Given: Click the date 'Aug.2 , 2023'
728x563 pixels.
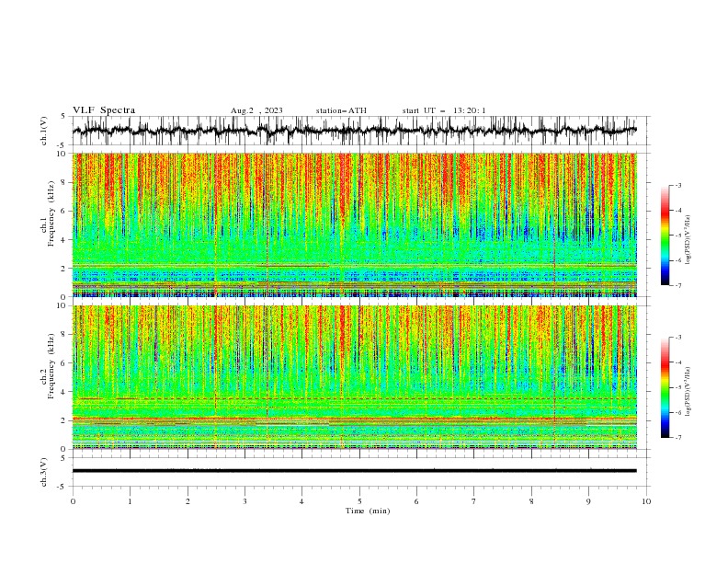Looking at the screenshot, I should [x=256, y=110].
